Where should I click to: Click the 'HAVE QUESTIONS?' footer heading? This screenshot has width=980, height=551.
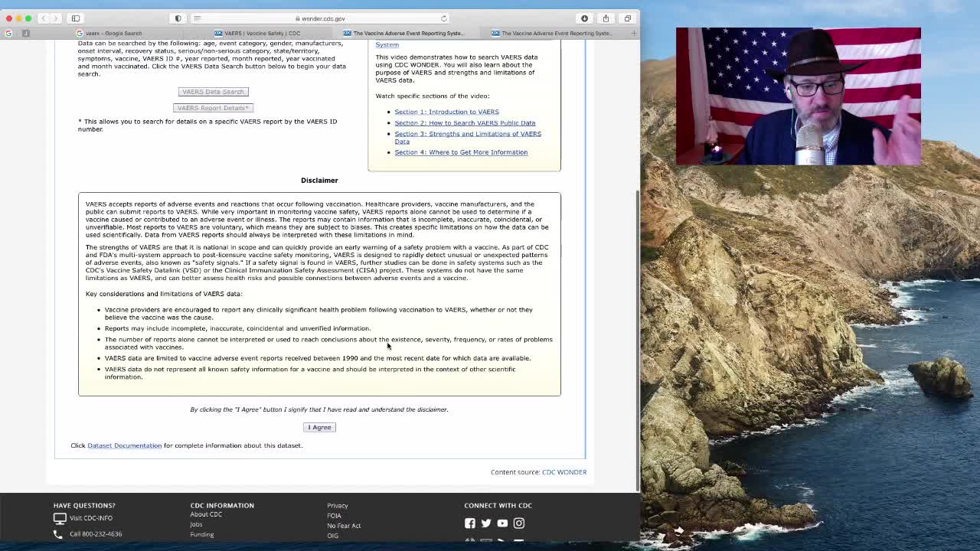coord(84,505)
